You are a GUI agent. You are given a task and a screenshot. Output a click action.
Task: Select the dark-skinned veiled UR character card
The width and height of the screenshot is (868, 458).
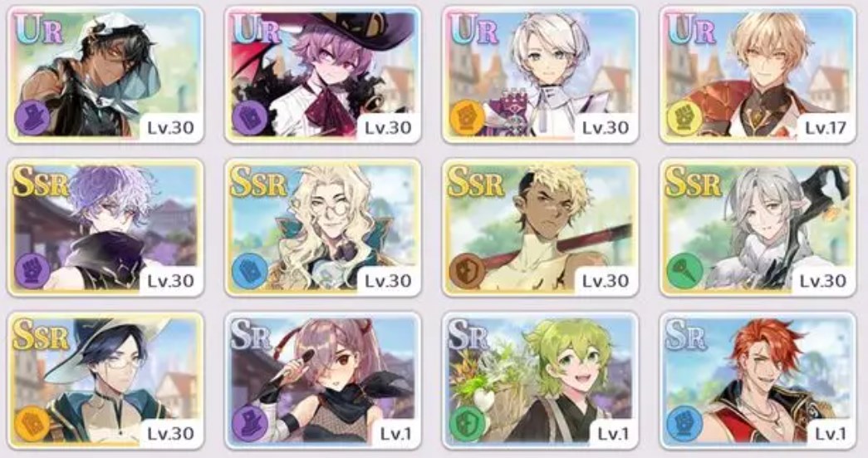click(105, 75)
